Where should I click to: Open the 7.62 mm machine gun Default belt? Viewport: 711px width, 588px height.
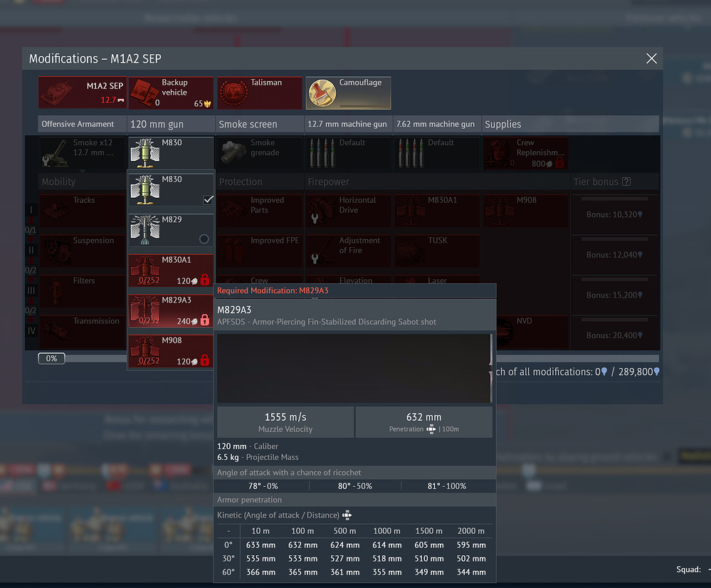[437, 153]
